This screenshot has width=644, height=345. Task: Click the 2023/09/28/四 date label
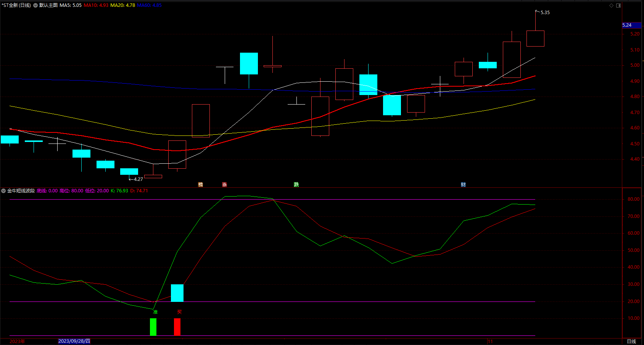[x=74, y=341]
